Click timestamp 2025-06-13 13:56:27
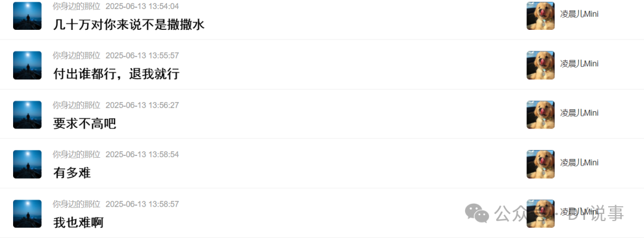The image size is (644, 239). [142, 105]
